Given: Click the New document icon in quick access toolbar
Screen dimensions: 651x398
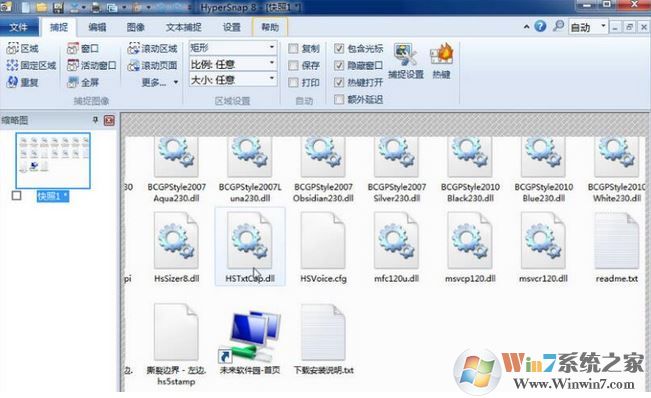Looking at the screenshot, I should 26,7.
